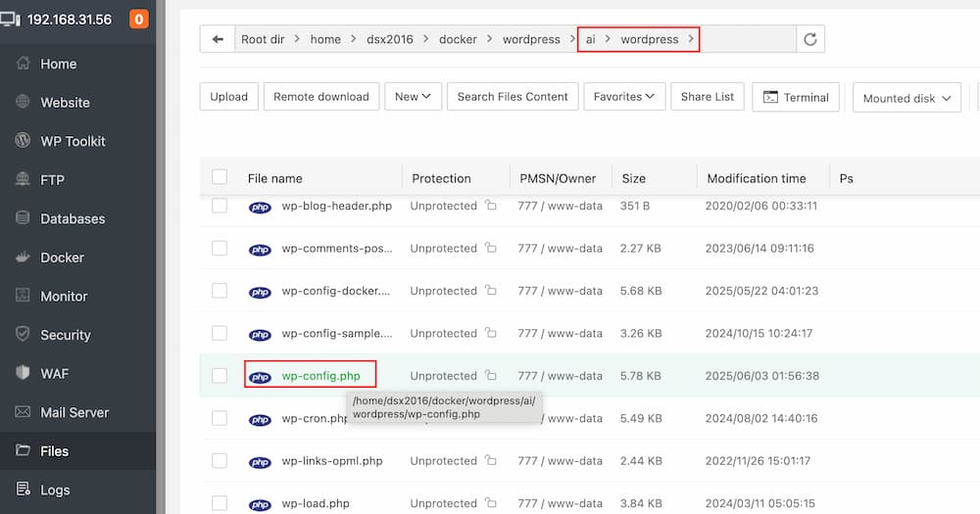Open the New dropdown
This screenshot has width=980, height=514.
click(414, 97)
